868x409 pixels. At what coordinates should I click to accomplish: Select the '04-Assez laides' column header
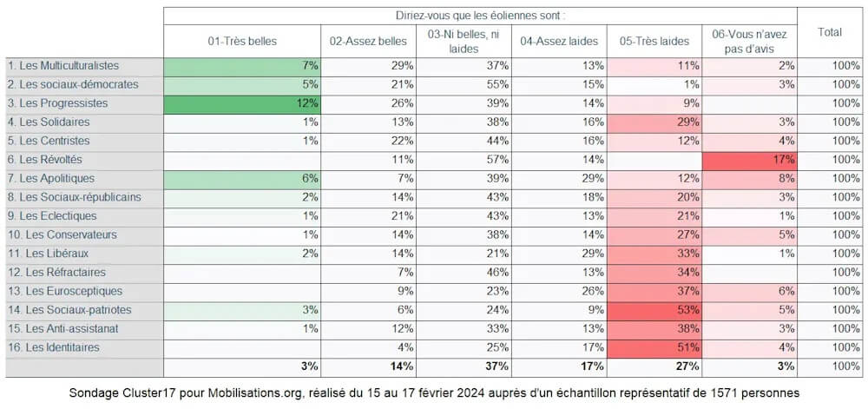pyautogui.click(x=559, y=41)
